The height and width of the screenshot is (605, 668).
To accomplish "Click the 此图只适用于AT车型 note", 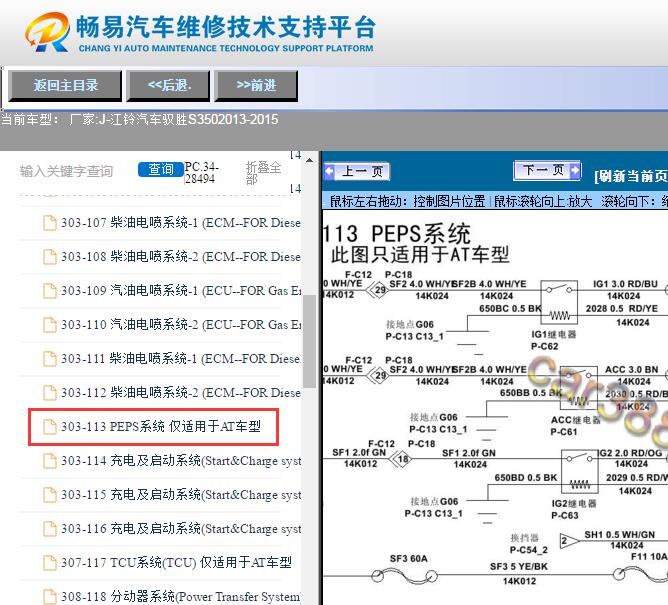I will (x=420, y=255).
